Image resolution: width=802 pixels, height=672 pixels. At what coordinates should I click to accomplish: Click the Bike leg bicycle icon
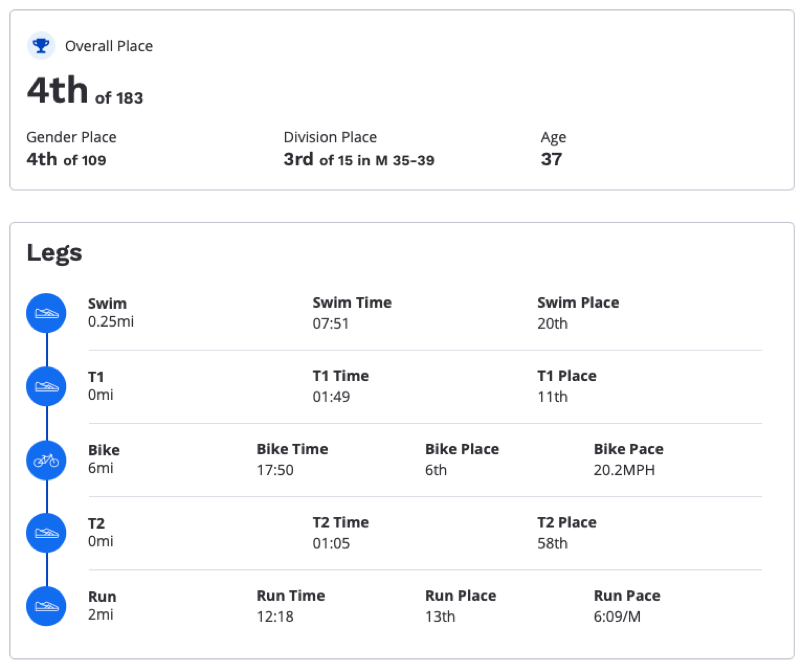click(47, 460)
